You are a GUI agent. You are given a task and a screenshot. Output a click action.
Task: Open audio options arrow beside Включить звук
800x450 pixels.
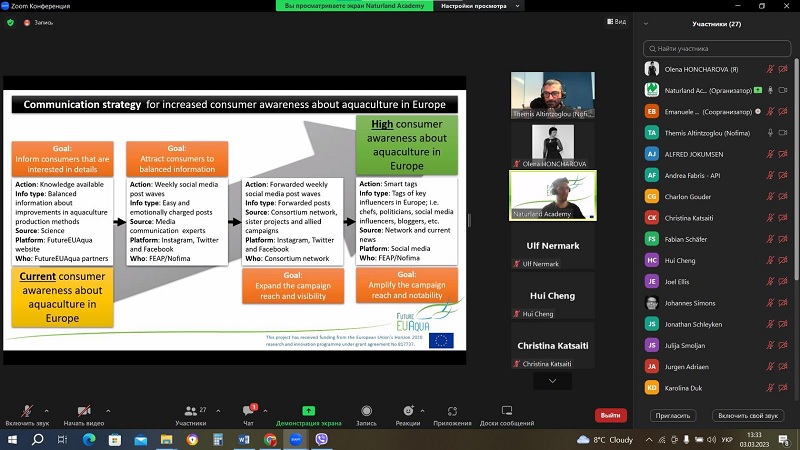pyautogui.click(x=46, y=411)
